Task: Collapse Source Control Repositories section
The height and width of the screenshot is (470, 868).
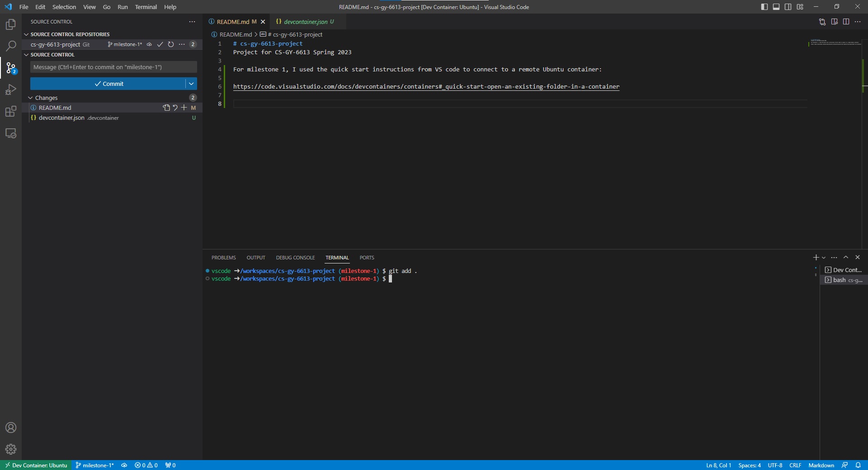Action: tap(26, 34)
